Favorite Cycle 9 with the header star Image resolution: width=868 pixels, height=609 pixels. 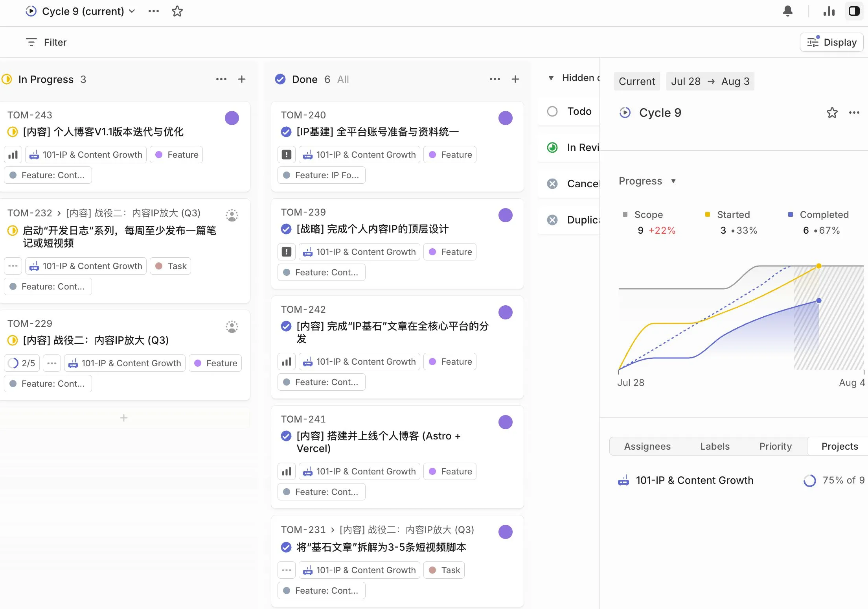point(177,11)
